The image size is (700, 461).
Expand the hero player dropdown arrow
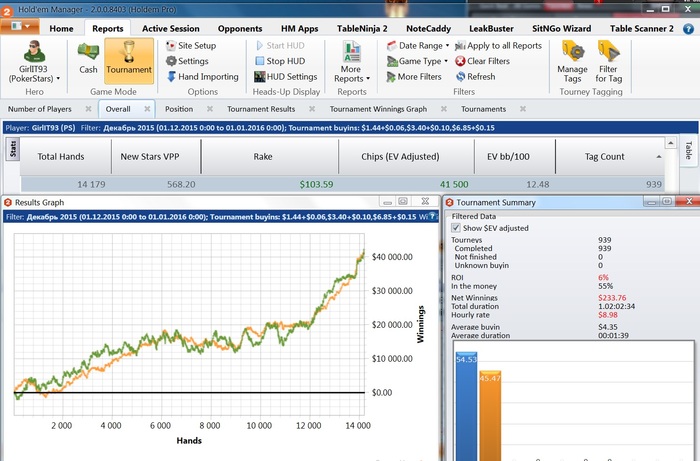(x=58, y=79)
